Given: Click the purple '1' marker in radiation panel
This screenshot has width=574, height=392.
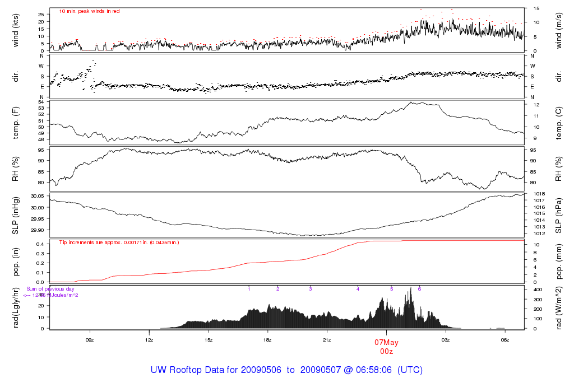Looking at the screenshot, I should click(249, 289).
